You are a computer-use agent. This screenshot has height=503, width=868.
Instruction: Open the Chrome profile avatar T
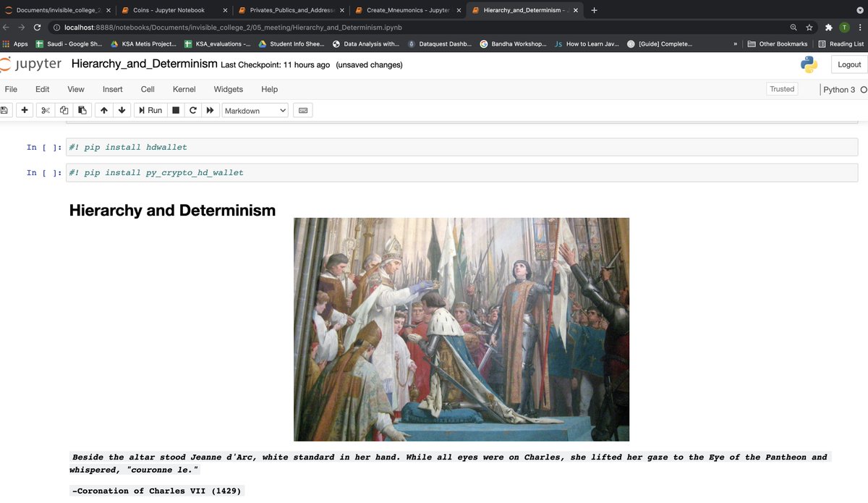coord(844,27)
